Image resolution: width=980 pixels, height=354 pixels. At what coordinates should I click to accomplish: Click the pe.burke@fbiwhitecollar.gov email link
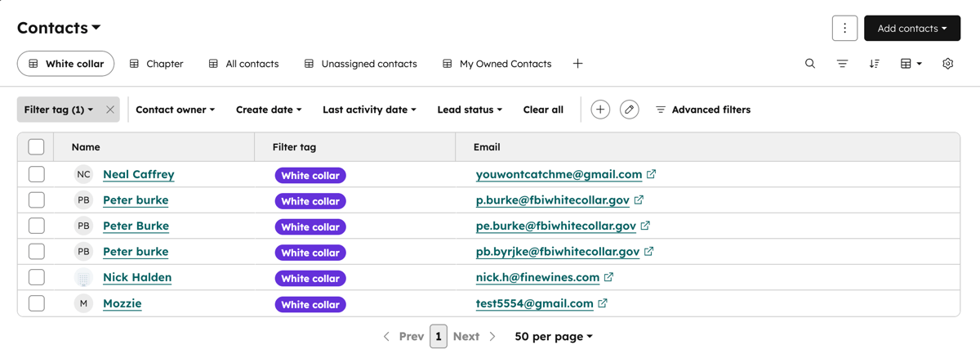click(x=556, y=226)
